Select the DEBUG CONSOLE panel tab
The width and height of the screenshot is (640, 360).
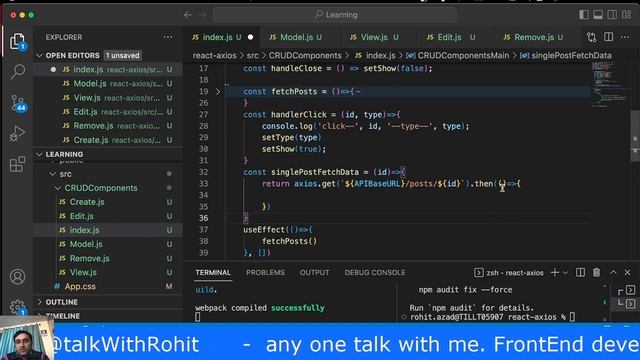[x=375, y=273]
